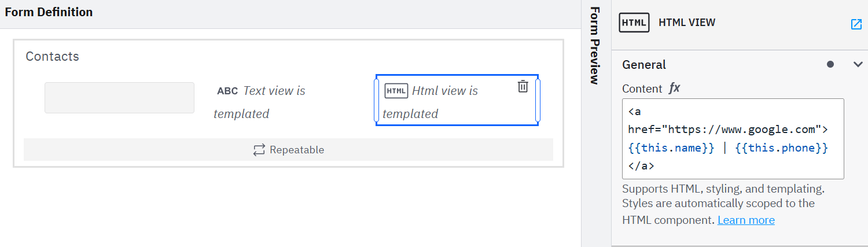
Task: Select the empty input field in Contacts
Action: coord(119,98)
